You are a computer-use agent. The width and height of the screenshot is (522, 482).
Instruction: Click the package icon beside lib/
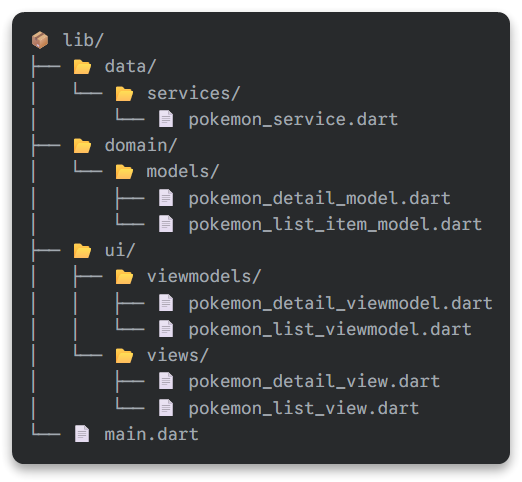point(40,40)
